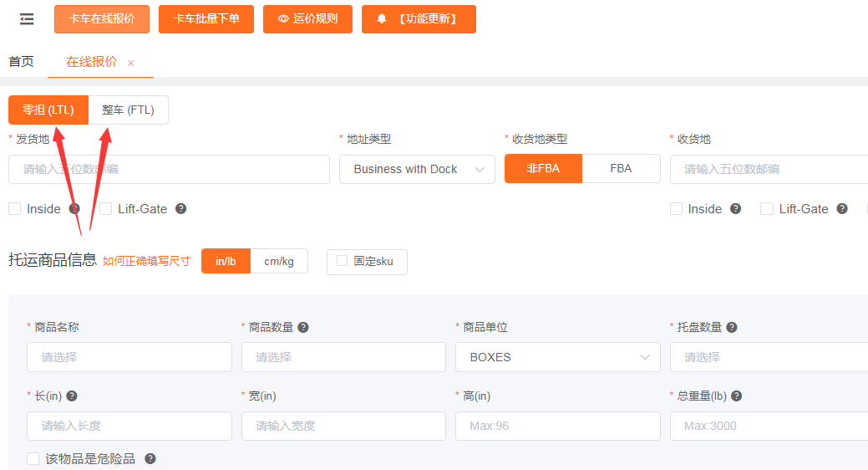Choose FBA destination type
The image size is (868, 470).
coord(621,168)
